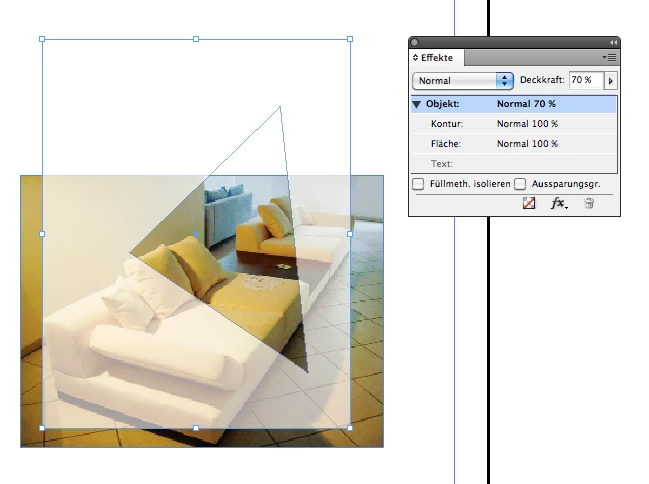The width and height of the screenshot is (649, 484).
Task: Click the top-left frame selection handle
Action: point(42,39)
